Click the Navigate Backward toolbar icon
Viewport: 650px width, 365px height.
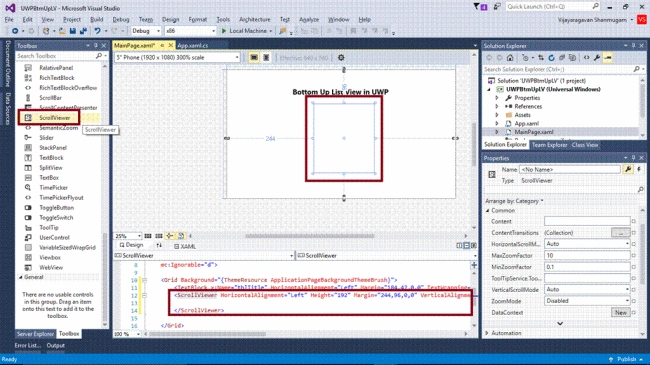point(15,31)
